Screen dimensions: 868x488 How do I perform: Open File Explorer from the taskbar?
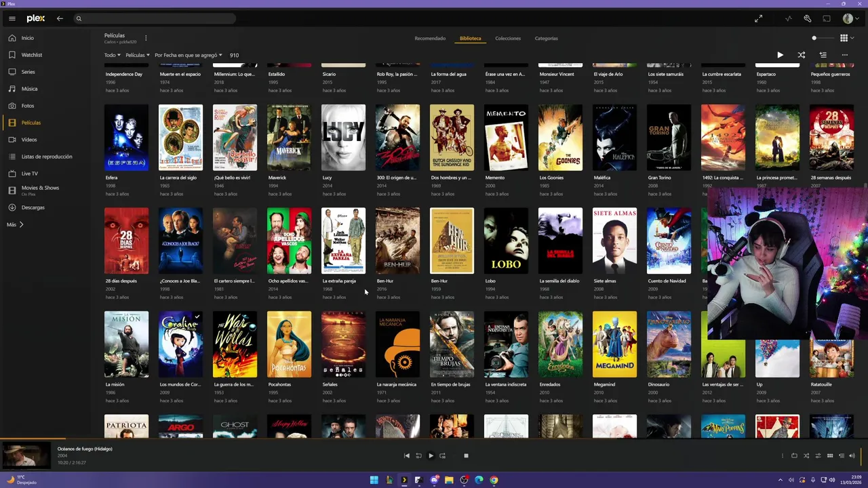pos(449,480)
